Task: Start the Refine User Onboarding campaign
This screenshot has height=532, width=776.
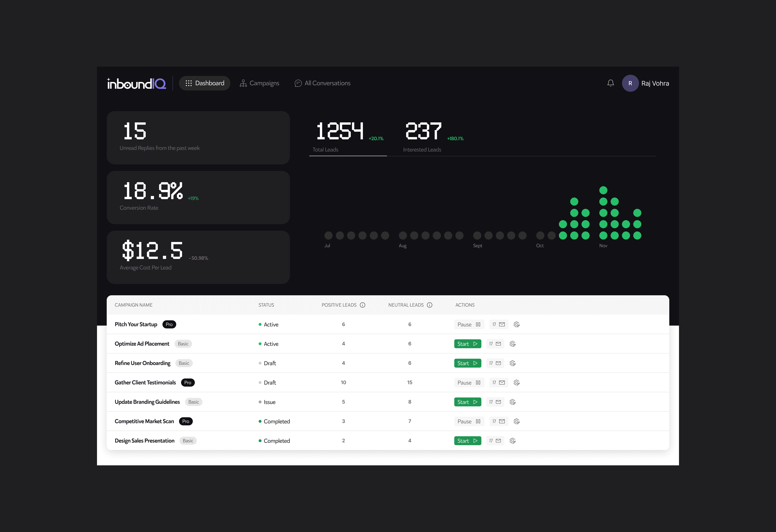Action: click(467, 363)
